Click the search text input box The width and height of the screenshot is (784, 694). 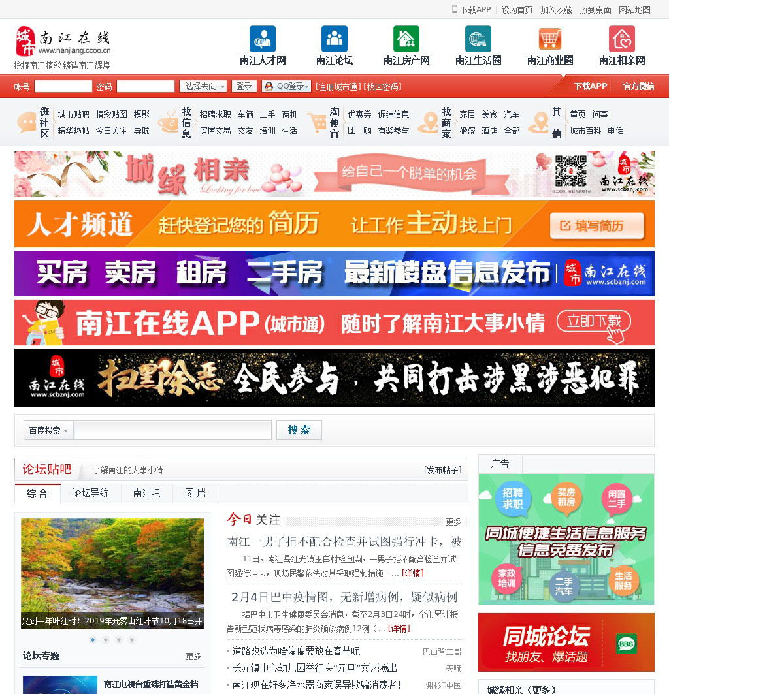click(172, 430)
